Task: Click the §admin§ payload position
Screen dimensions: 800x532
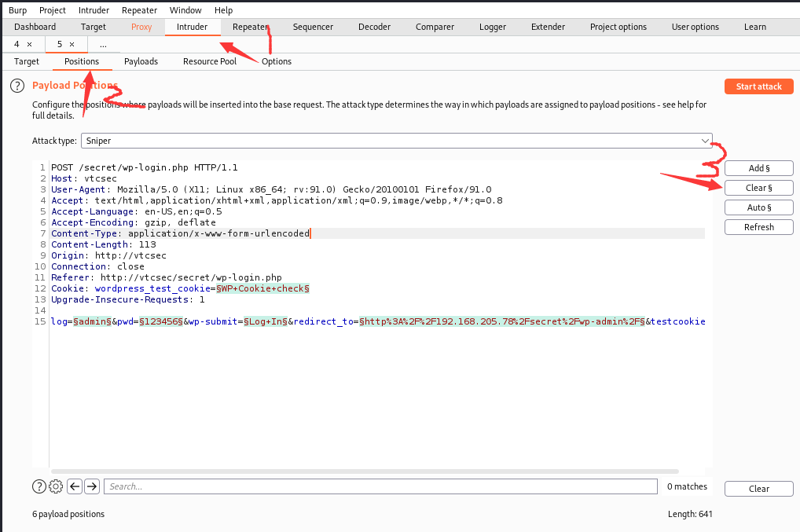Action: 93,321
